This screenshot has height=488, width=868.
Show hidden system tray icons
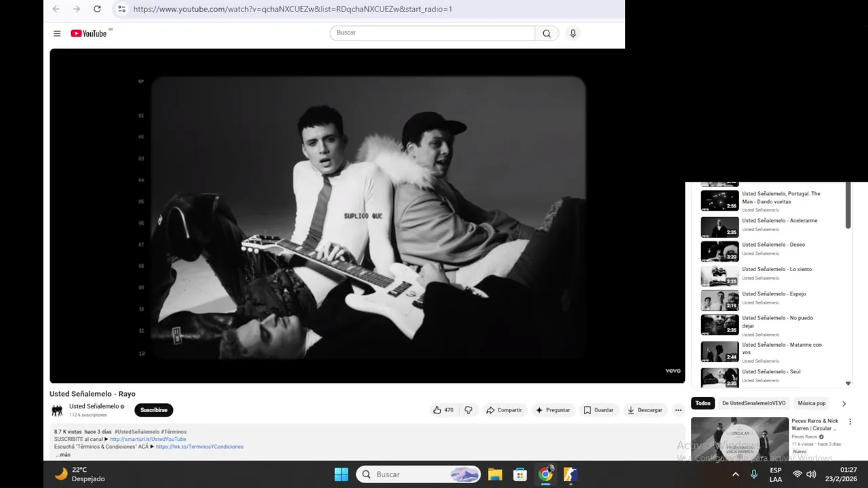(736, 474)
